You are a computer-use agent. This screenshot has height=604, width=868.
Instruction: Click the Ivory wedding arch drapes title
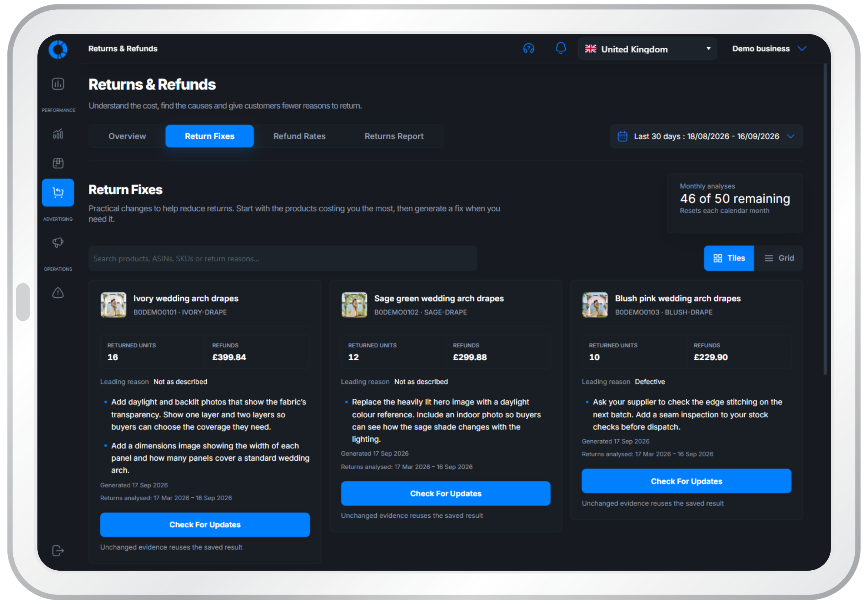coord(186,298)
